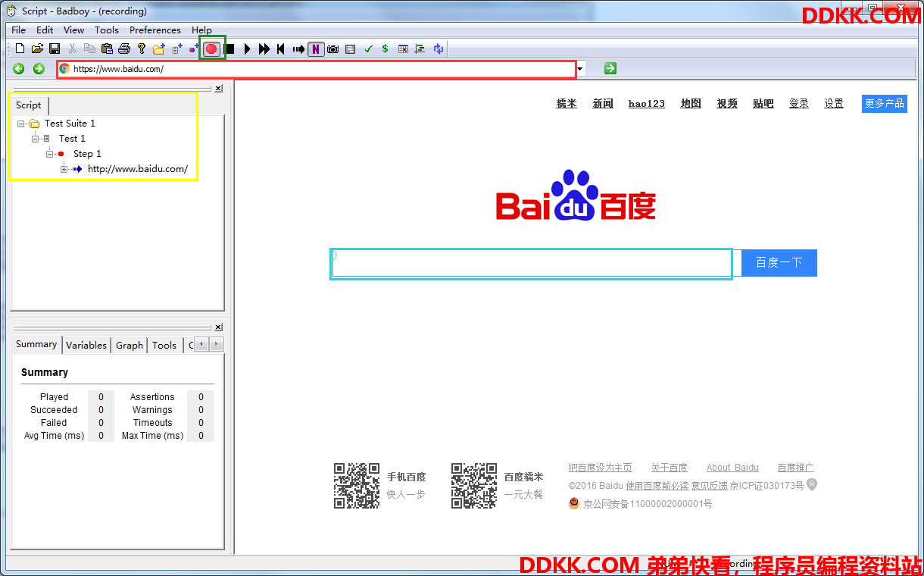Screen dimensions: 924x576
Task: Play the script with the single triangle icon
Action: tap(247, 49)
